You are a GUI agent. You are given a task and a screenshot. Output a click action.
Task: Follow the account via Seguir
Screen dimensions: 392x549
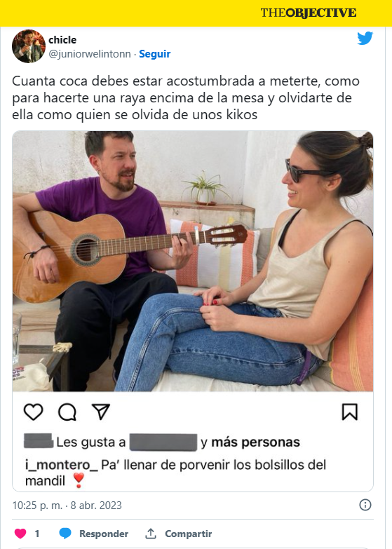(x=154, y=54)
